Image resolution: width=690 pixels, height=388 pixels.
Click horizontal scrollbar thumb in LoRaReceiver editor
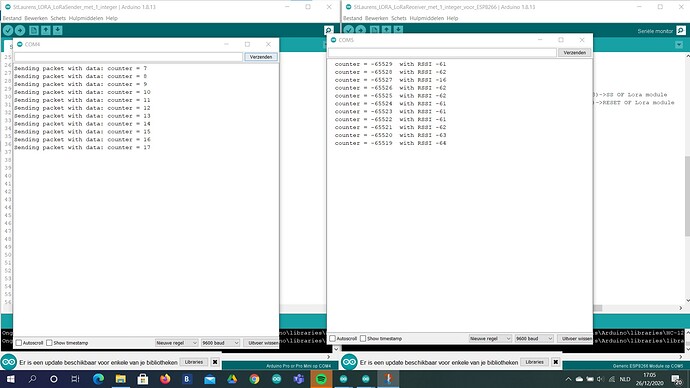coord(597,308)
